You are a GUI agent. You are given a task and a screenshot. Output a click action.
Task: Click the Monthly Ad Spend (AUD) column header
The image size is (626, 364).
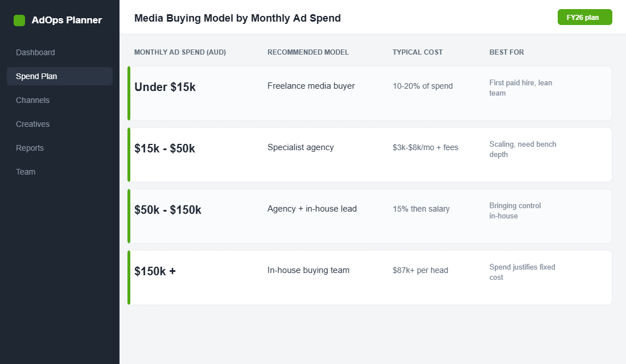tap(180, 52)
